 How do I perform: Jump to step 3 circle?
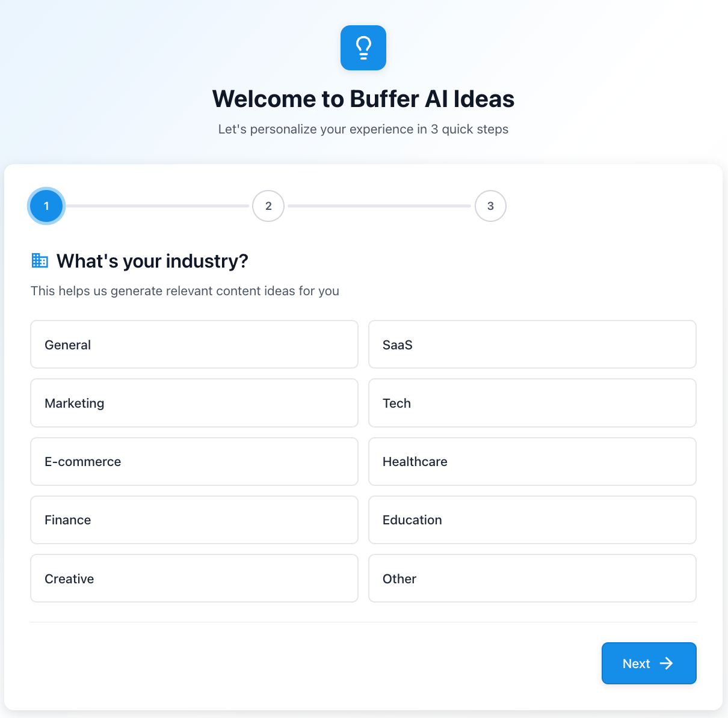pyautogui.click(x=490, y=206)
